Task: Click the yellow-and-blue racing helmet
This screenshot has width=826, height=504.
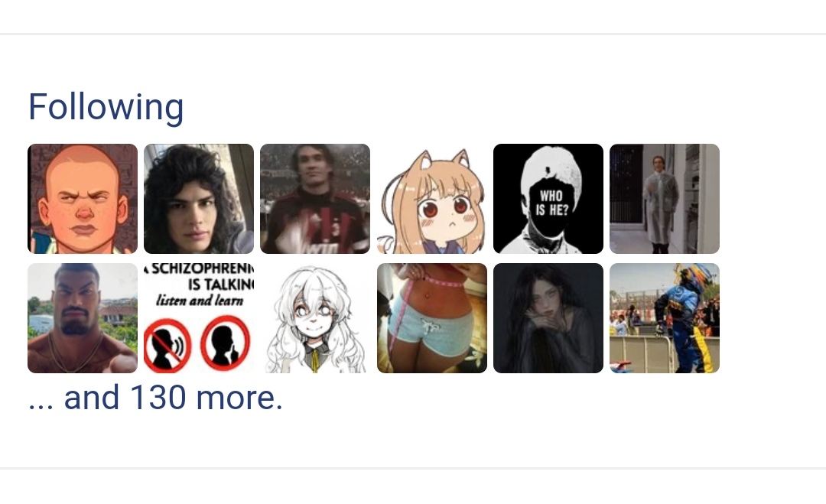Action: click(698, 276)
